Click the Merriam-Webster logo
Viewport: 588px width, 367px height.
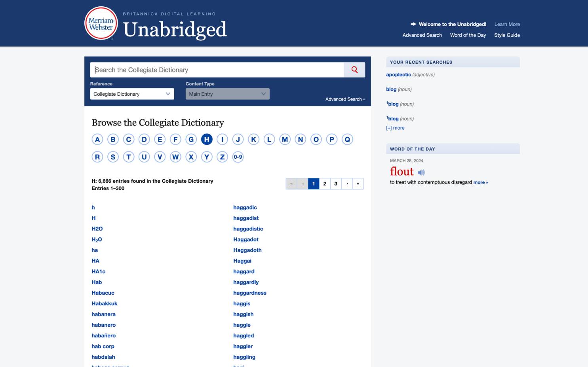pos(101,23)
